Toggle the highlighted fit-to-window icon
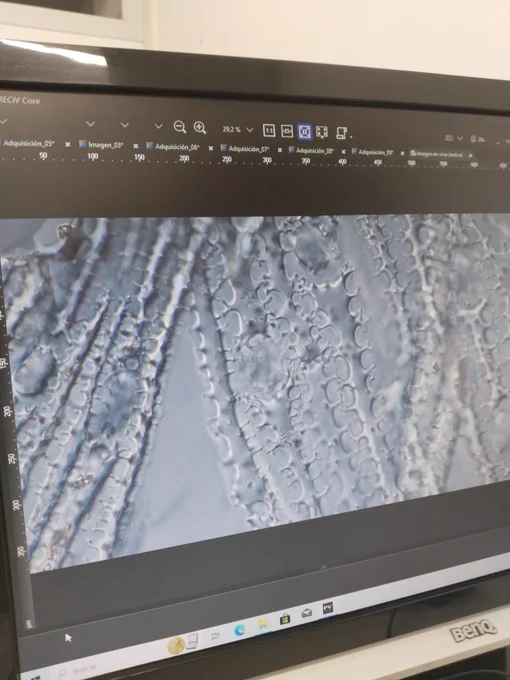 [304, 131]
